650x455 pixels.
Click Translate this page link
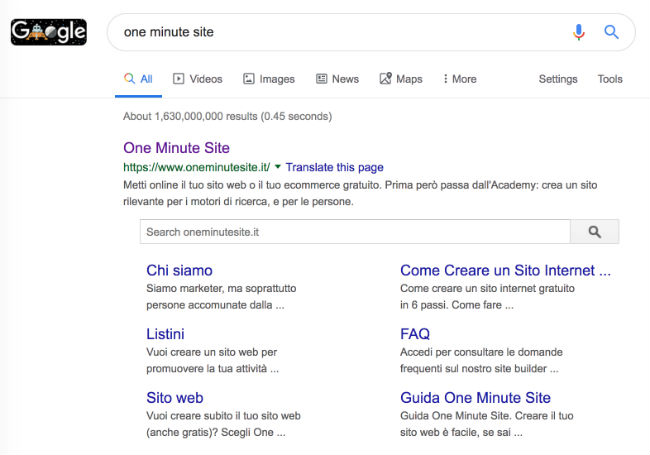[335, 167]
